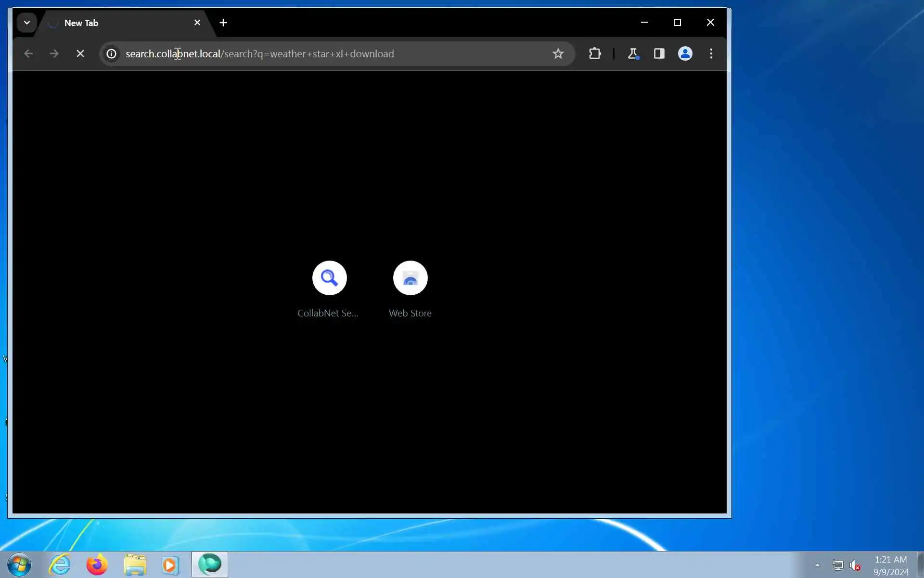The height and width of the screenshot is (578, 924).
Task: Open the profile avatar menu
Action: point(685,54)
